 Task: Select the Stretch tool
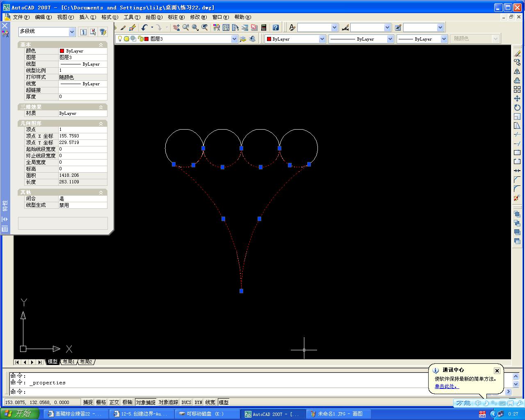(x=517, y=126)
